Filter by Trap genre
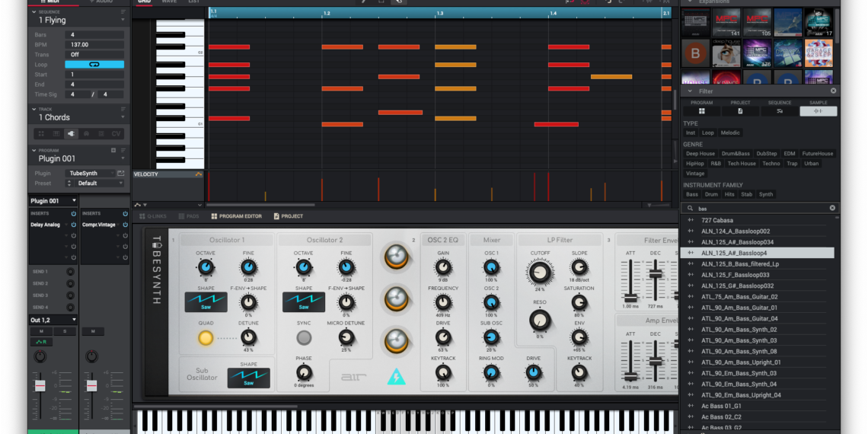The height and width of the screenshot is (434, 868). click(792, 163)
